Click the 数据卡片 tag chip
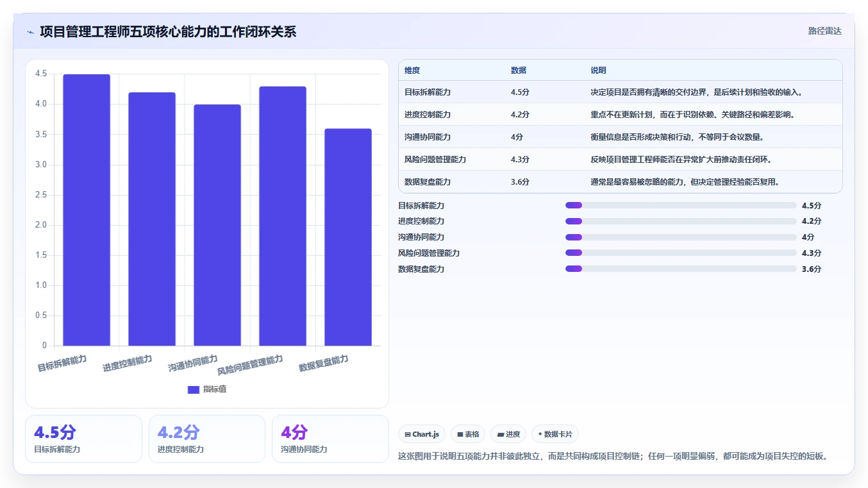Image resolution: width=868 pixels, height=488 pixels. pyautogui.click(x=555, y=434)
